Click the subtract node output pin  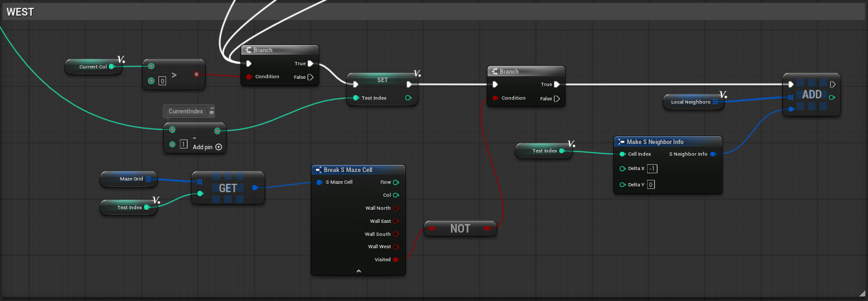pyautogui.click(x=217, y=131)
